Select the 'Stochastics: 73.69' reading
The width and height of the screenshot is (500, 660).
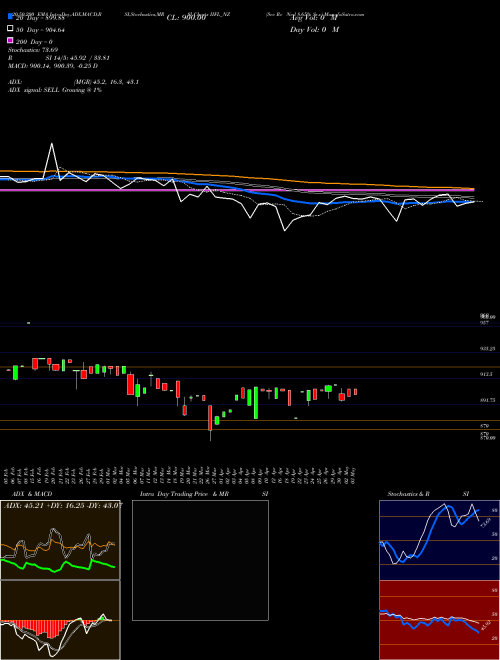click(x=32, y=50)
